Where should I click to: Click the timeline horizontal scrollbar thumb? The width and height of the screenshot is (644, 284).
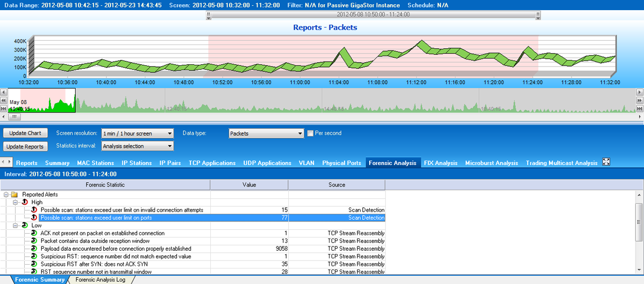(x=14, y=116)
